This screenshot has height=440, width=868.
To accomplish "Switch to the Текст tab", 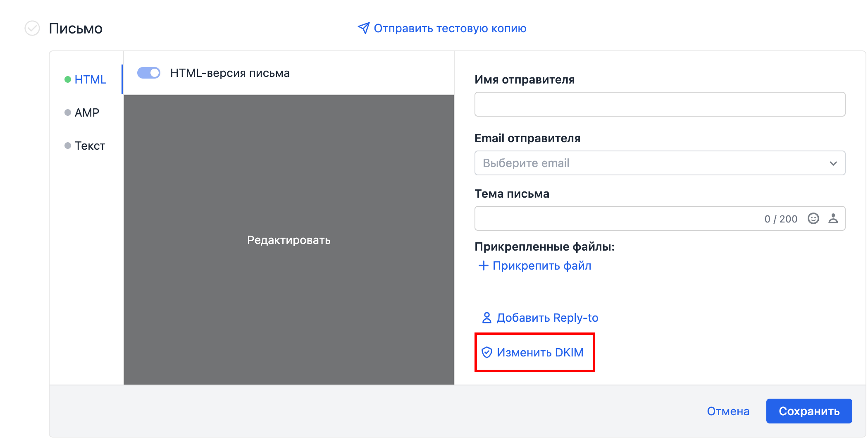I will 89,145.
